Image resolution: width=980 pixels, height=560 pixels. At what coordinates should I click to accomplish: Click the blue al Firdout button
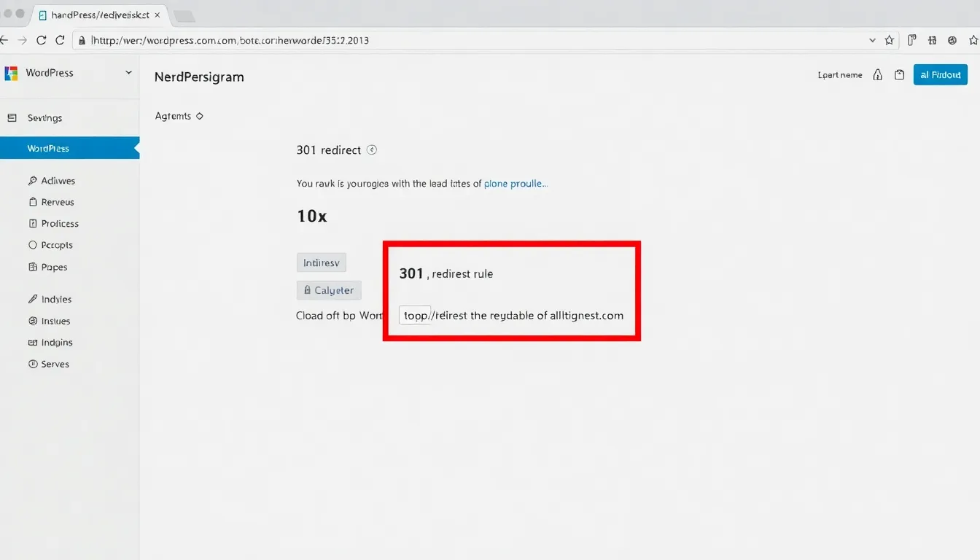point(940,74)
